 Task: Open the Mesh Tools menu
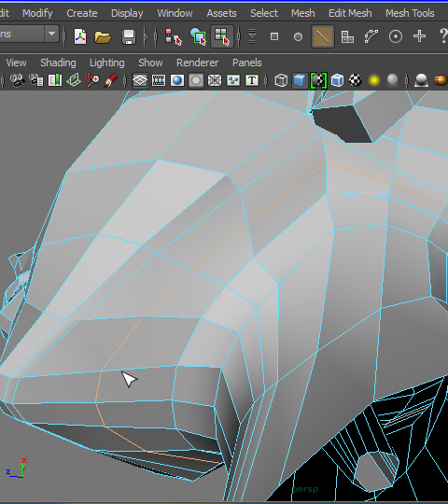tap(410, 13)
